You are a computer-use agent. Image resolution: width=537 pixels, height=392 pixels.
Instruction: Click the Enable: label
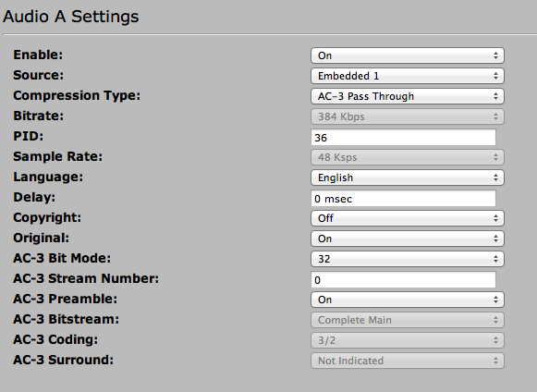coord(38,55)
